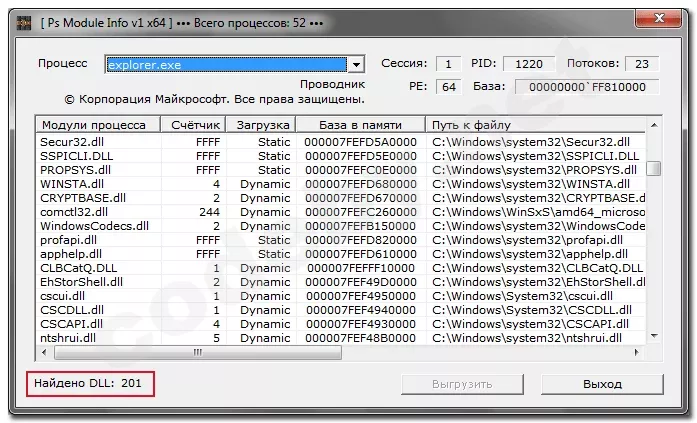Select the PROPSYS.dll module row
697x423 pixels.
[x=341, y=170]
